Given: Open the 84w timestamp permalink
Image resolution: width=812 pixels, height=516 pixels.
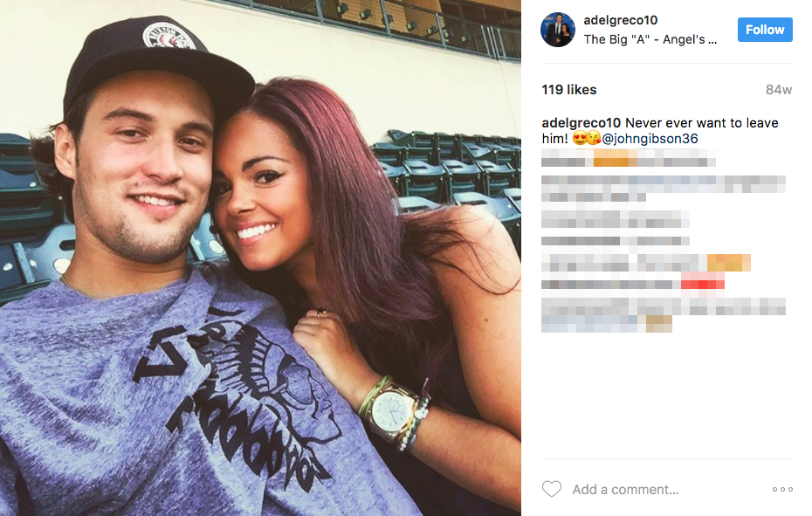Looking at the screenshot, I should 779,90.
